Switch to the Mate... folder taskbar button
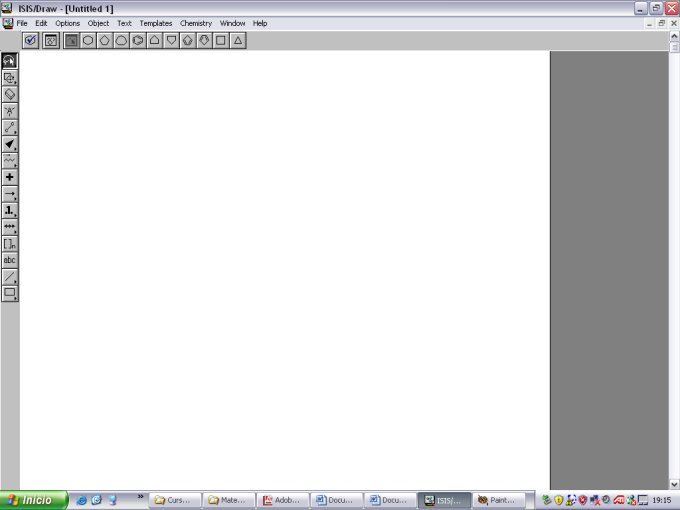This screenshot has width=680, height=510. (x=229, y=500)
